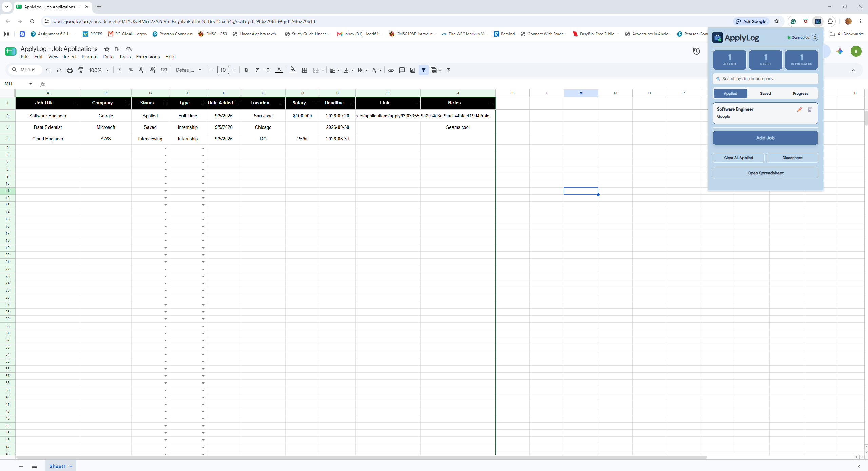
Task: Collapse the toolbar with the chevron
Action: click(853, 70)
